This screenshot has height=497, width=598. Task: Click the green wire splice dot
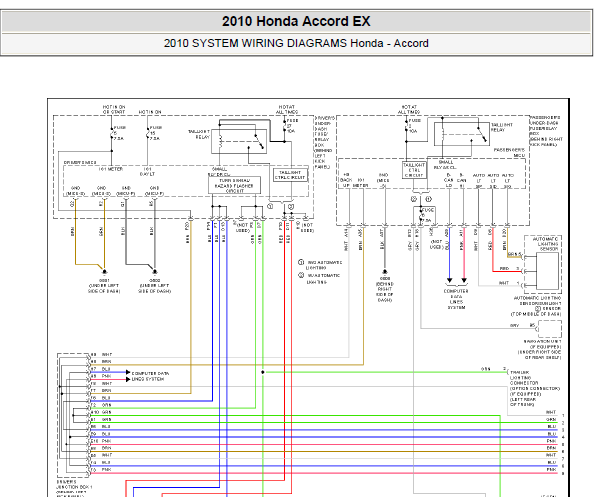coord(263,372)
